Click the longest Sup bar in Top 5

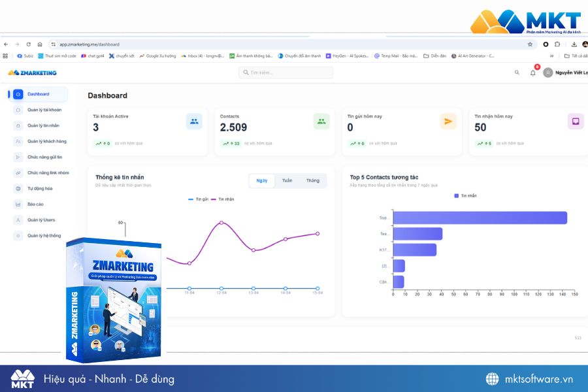[480, 218]
